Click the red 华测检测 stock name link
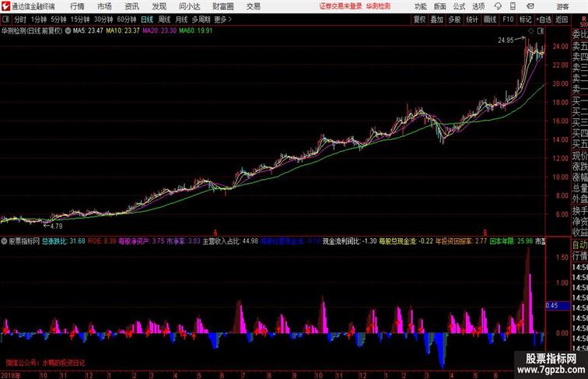The height and width of the screenshot is (379, 588). click(x=378, y=6)
